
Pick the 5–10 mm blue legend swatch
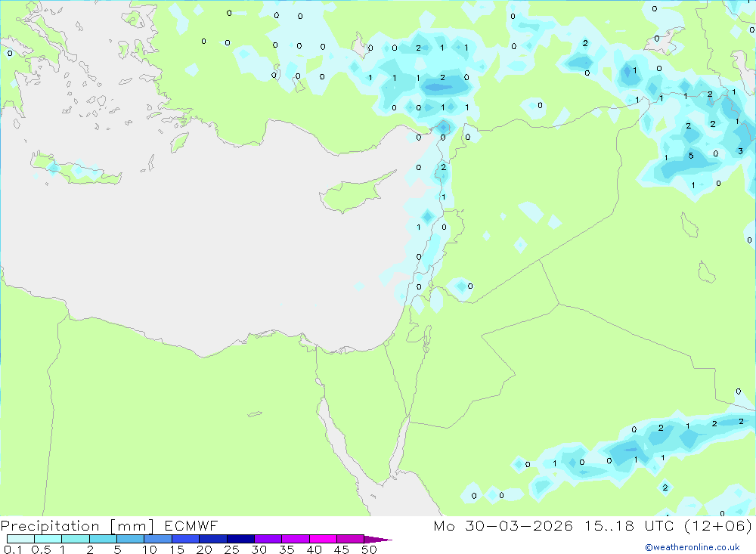click(130, 539)
